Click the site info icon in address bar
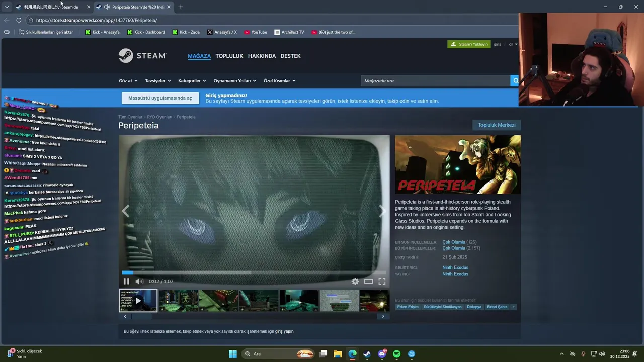644x362 pixels. point(31,20)
